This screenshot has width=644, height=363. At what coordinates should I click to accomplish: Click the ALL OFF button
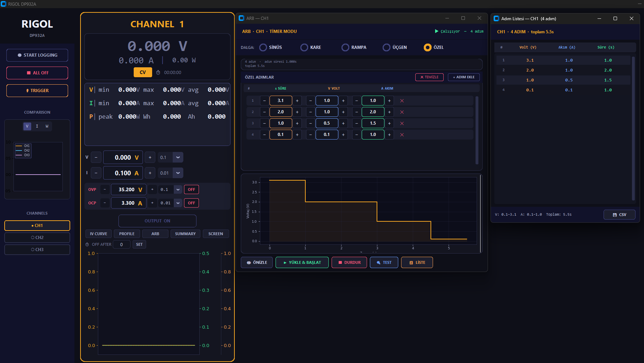(37, 73)
